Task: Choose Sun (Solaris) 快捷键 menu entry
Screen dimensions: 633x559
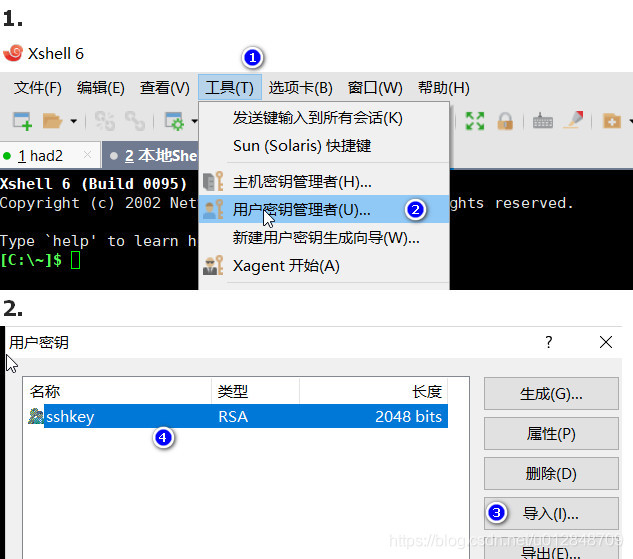Action: (324, 145)
